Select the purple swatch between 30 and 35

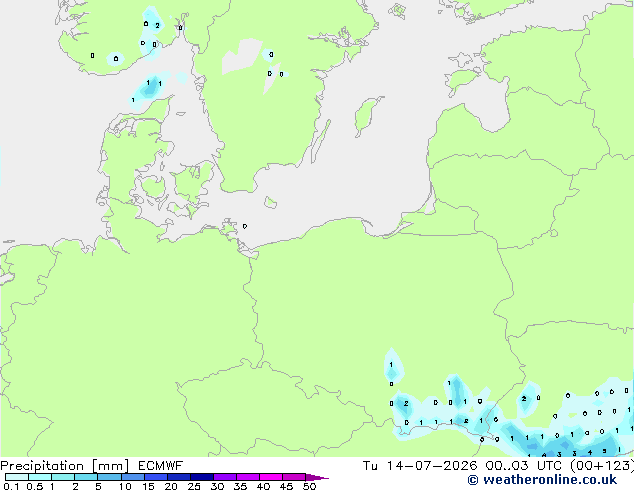click(x=225, y=477)
